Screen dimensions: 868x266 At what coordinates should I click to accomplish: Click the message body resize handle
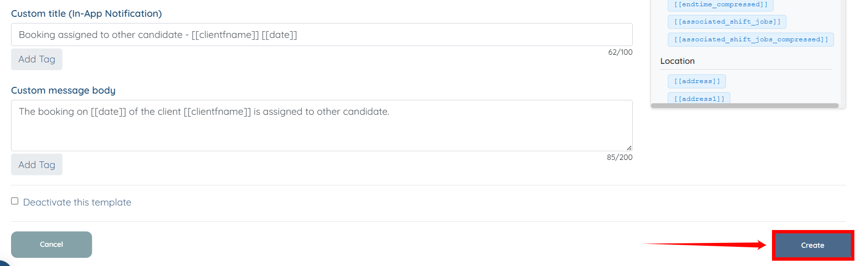629,148
